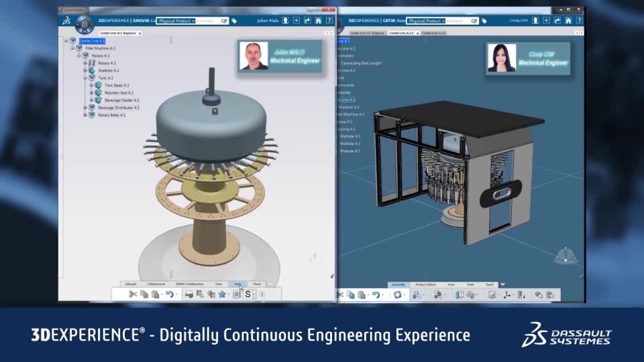Click the Undo arrow in CATIA toolbar
Image resolution: width=644 pixels, height=362 pixels.
click(x=376, y=295)
